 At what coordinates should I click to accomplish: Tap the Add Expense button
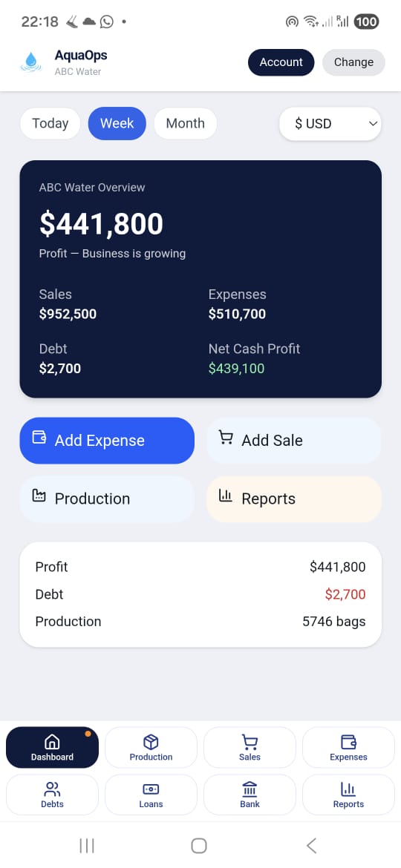107,441
